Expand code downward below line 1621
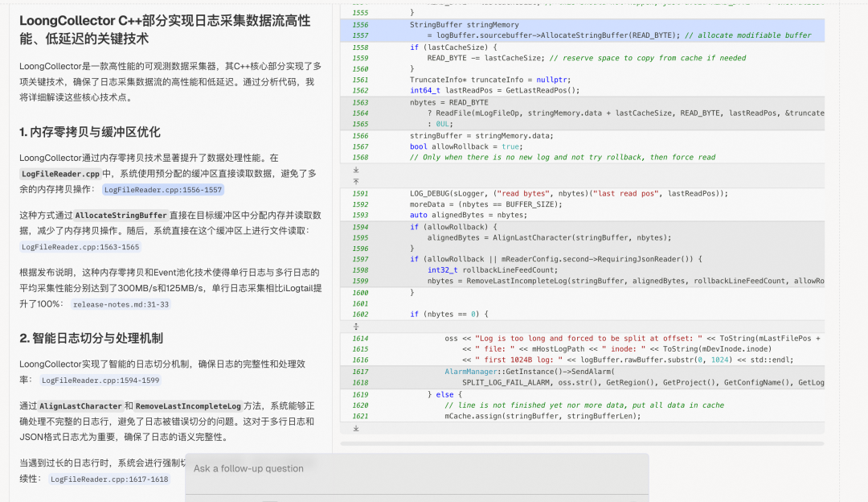This screenshot has width=868, height=502. (356, 428)
